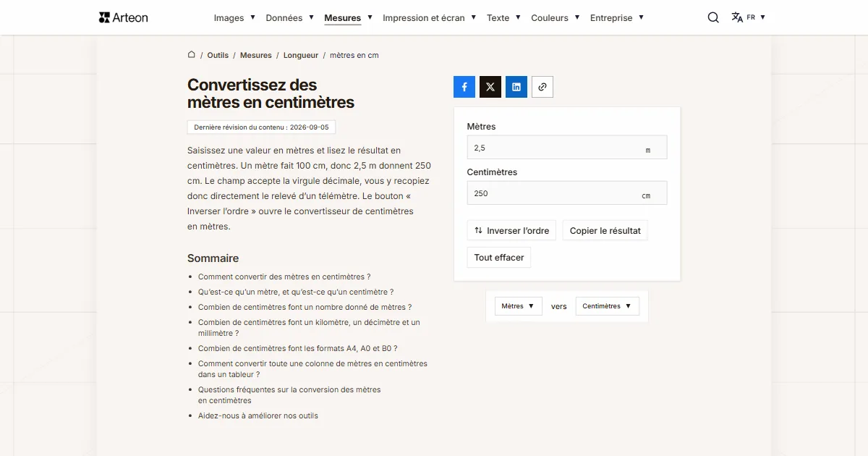Click Copier le résultat button
The height and width of the screenshot is (456, 868).
point(605,231)
